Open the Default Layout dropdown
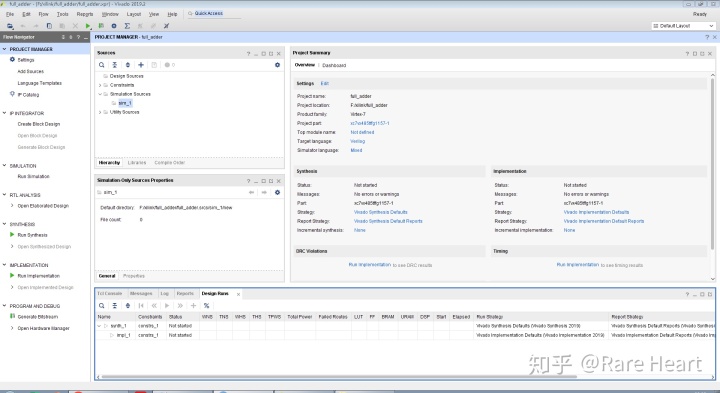Image resolution: width=720 pixels, height=393 pixels. click(683, 26)
